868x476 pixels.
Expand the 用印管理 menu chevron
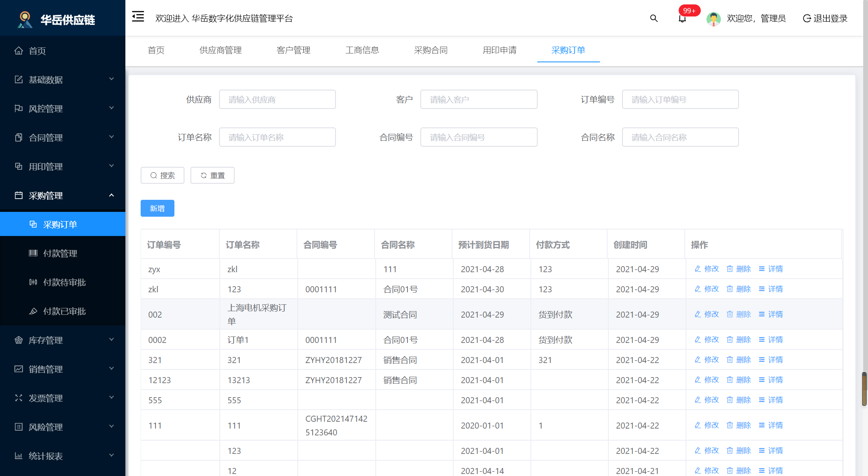(x=112, y=166)
